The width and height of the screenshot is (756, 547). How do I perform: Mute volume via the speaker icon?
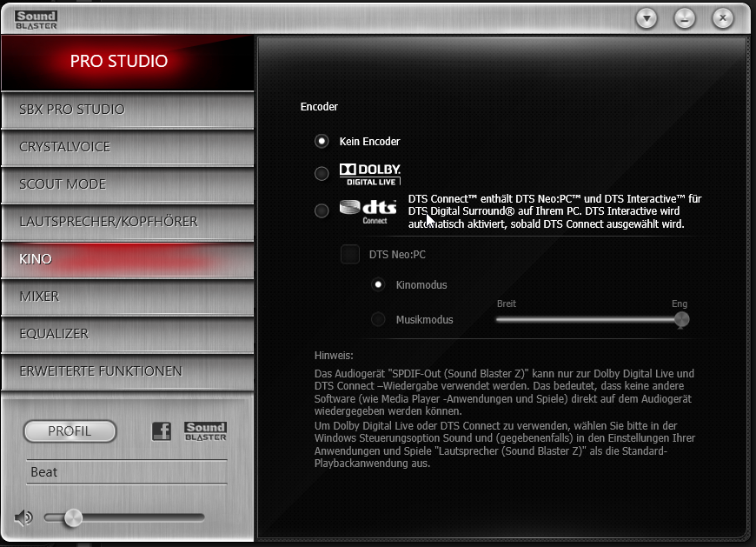tap(23, 518)
